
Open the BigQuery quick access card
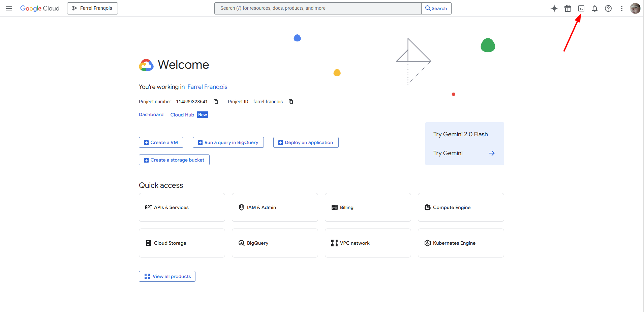pos(275,243)
